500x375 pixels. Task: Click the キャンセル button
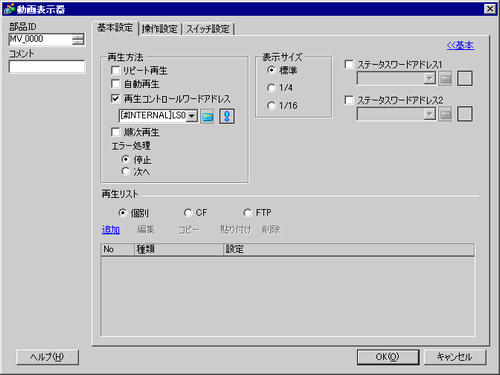click(455, 357)
